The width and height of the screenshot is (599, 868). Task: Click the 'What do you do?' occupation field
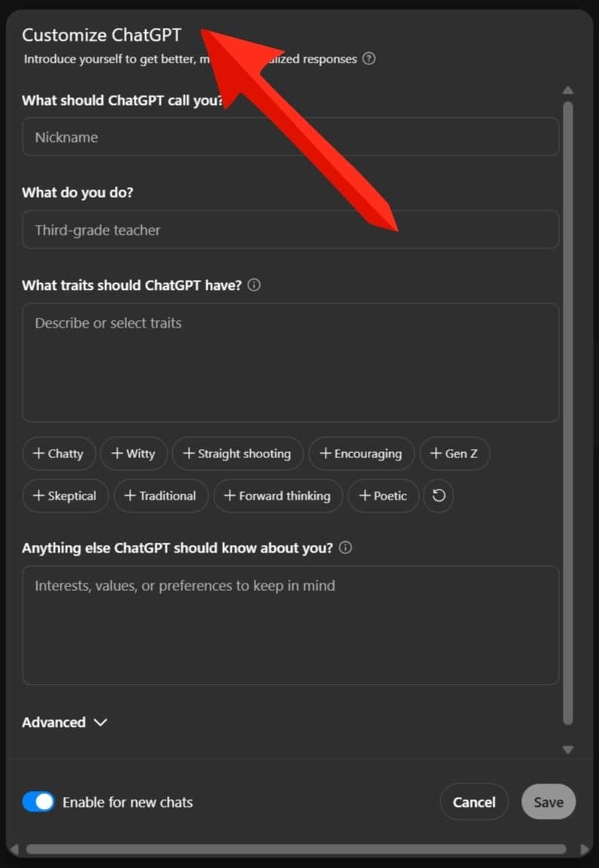290,229
